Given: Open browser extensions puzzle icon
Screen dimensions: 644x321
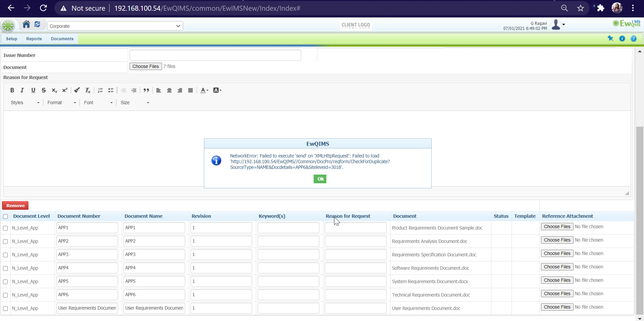Looking at the screenshot, I should pyautogui.click(x=600, y=8).
